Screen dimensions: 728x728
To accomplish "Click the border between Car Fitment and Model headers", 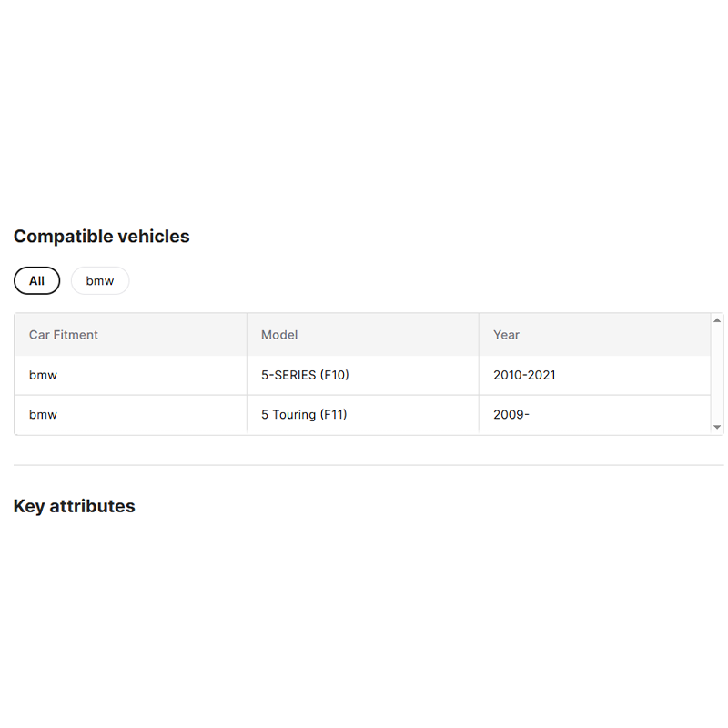I will tap(247, 335).
